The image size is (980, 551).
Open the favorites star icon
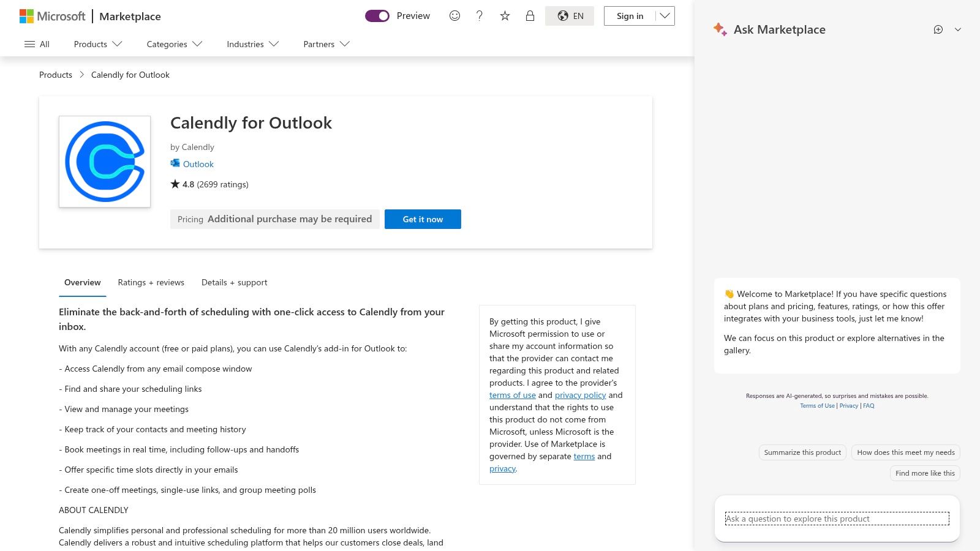505,16
